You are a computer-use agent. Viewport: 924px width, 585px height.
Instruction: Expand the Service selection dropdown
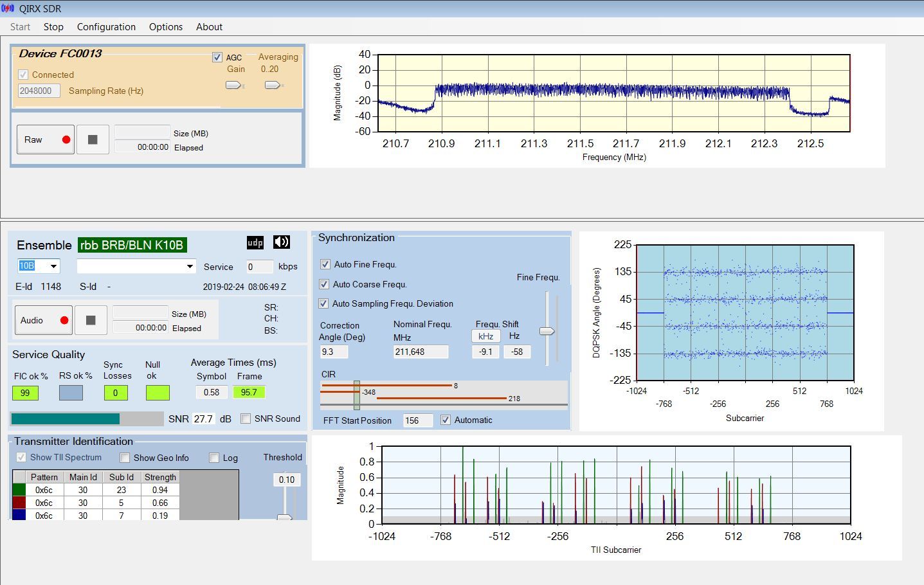click(x=190, y=266)
